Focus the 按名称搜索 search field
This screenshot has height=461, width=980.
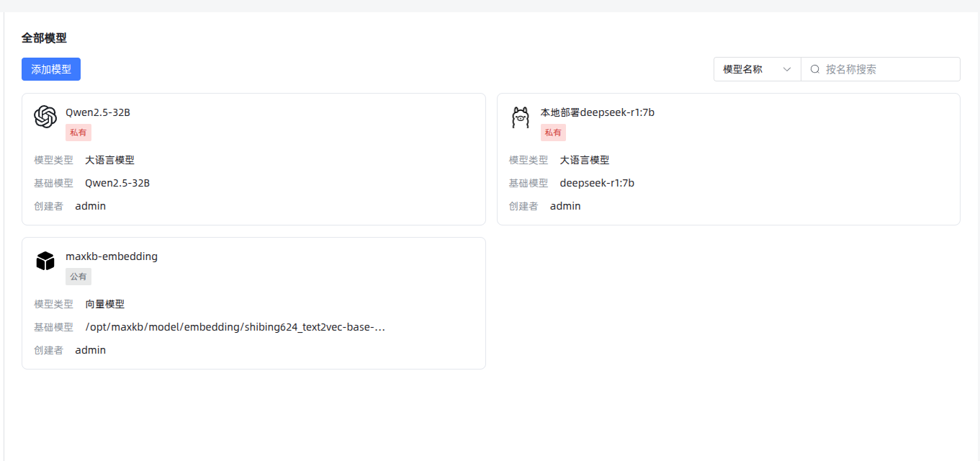tap(881, 69)
